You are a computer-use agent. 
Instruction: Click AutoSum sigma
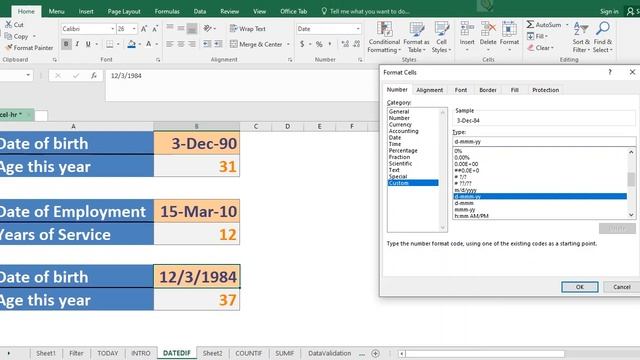pyautogui.click(x=544, y=24)
